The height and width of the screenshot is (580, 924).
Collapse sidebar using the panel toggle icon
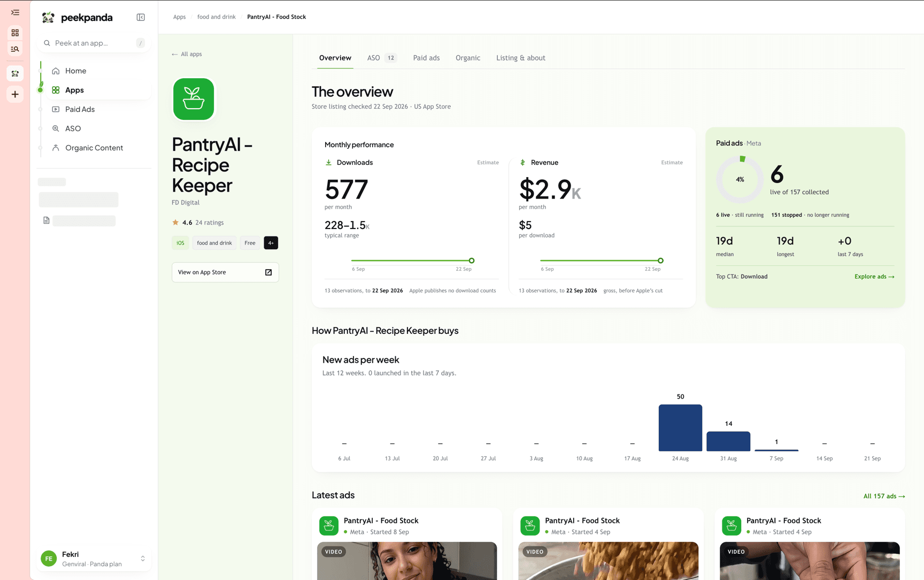[x=141, y=17]
